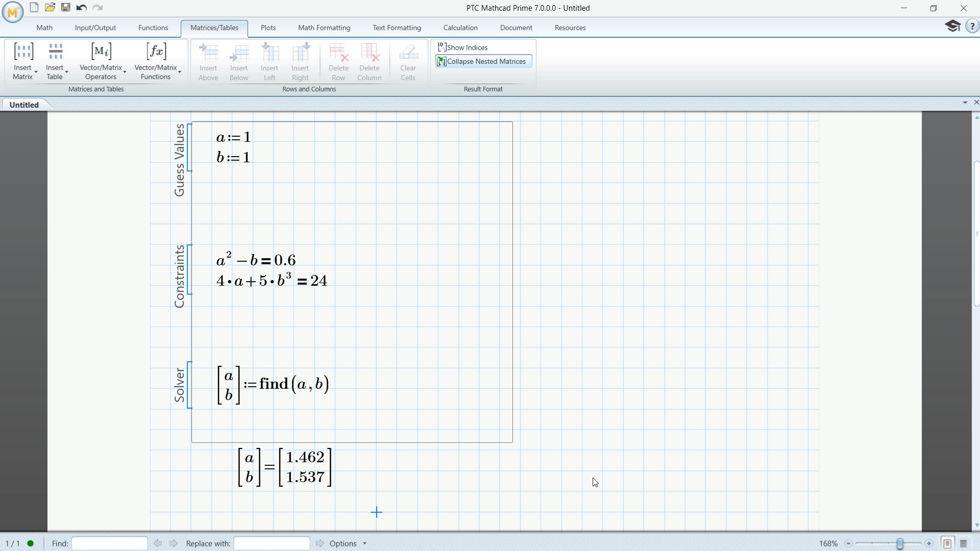980x551 pixels.
Task: Open the worksheet tab list dropdown arrow
Action: [x=965, y=103]
